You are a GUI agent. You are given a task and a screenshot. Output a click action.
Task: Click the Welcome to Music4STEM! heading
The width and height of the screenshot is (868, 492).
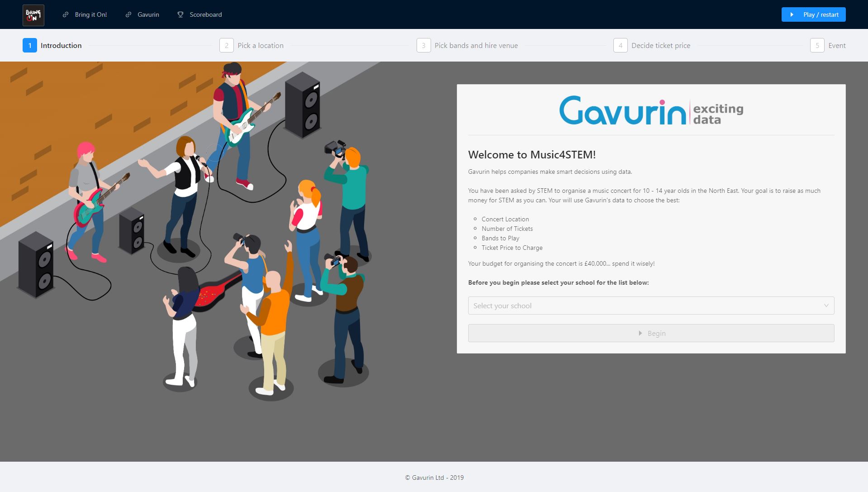click(x=532, y=155)
